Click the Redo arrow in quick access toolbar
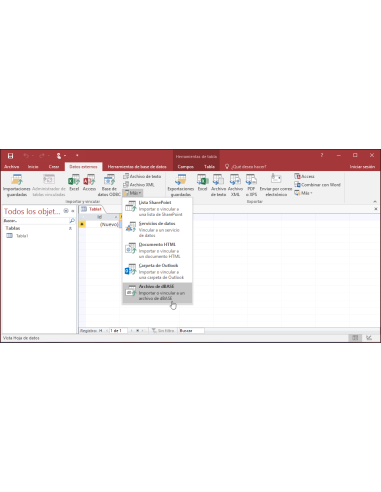This screenshot has width=381, height=492. click(42, 156)
